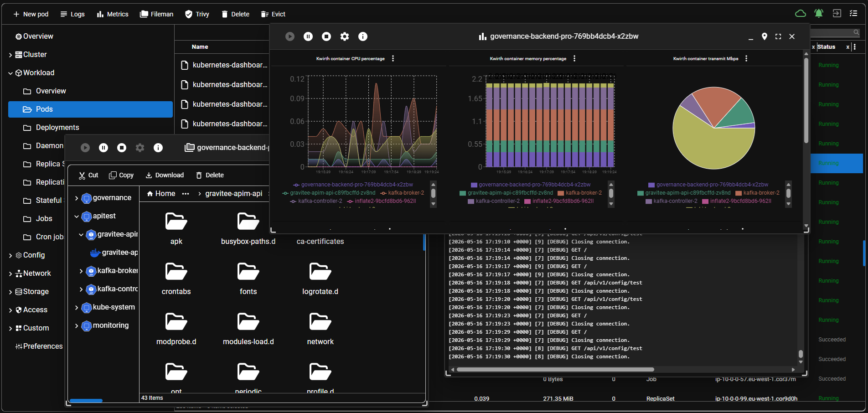Open the network folder

[x=320, y=329]
